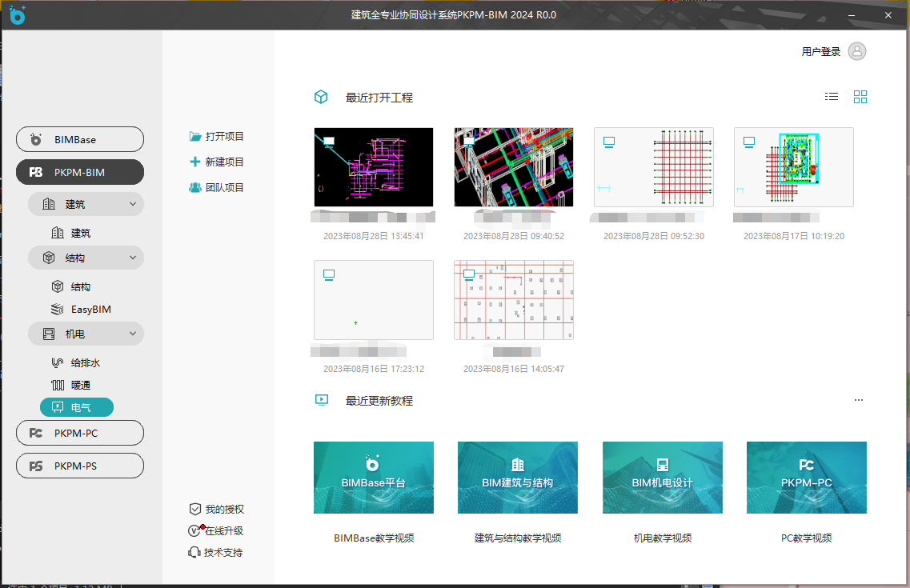This screenshot has height=588, width=910.
Task: Click the 在线升级 version icon
Action: click(195, 530)
